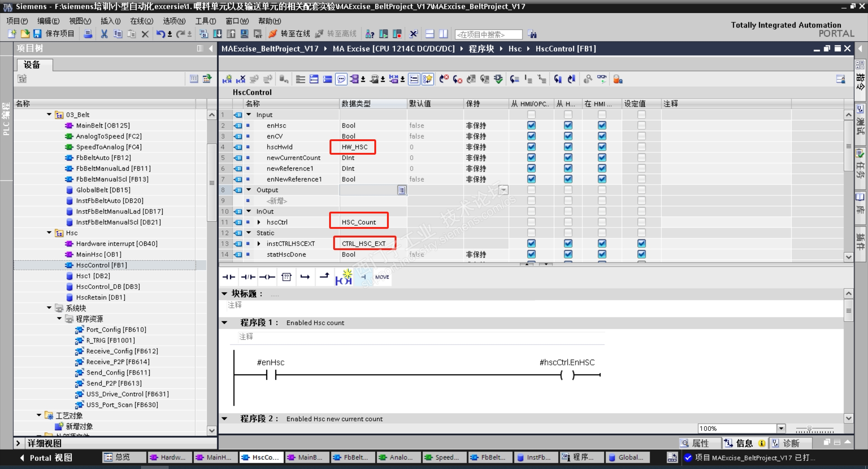Screen dimensions: 868x469
Task: Toggle HMI/OPC accessible checkbox for enHsc
Action: point(531,125)
